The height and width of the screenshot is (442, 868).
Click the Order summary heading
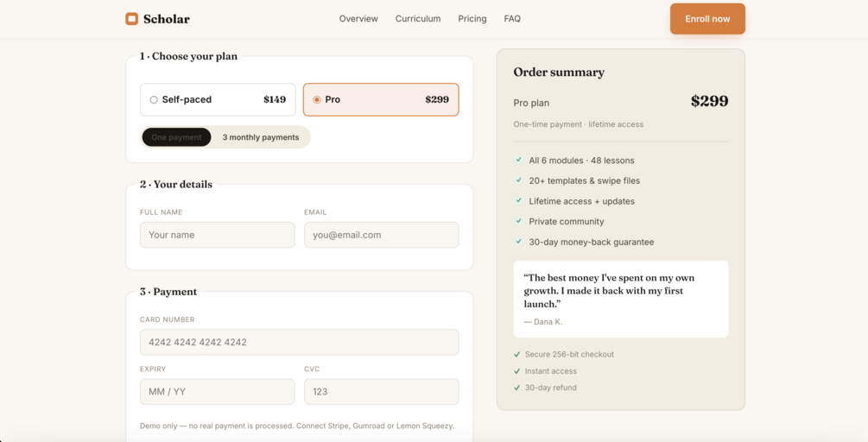coord(559,73)
